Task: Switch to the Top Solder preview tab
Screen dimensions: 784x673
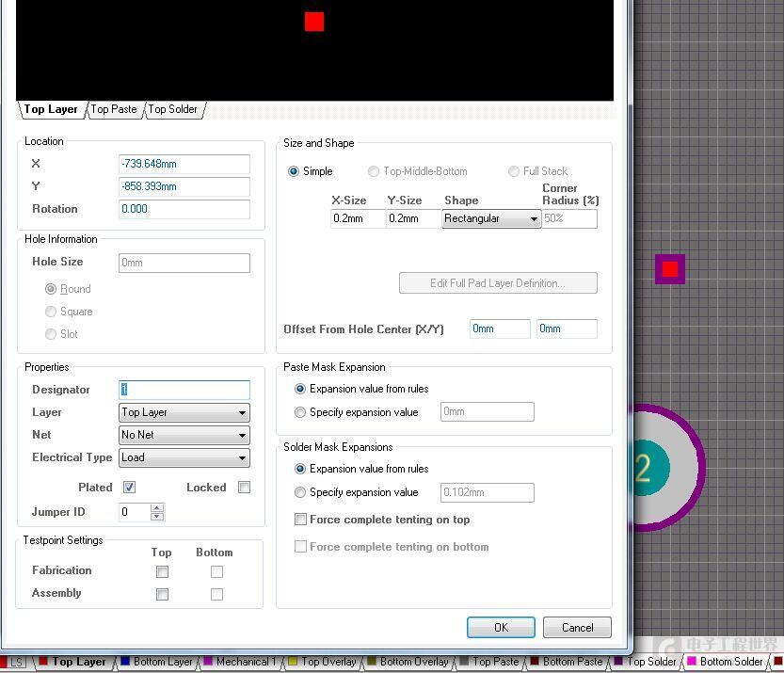Action: (x=172, y=109)
